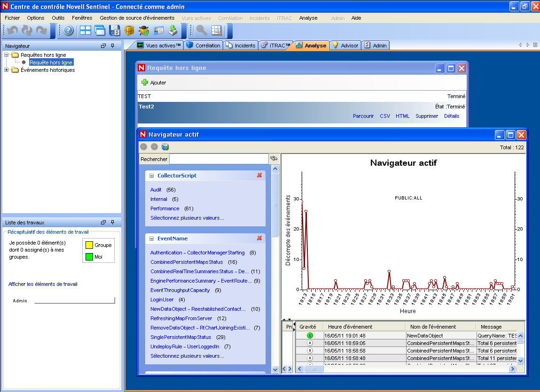
Task: Click the binoculars search icon beside Rechercher
Action: click(x=274, y=159)
